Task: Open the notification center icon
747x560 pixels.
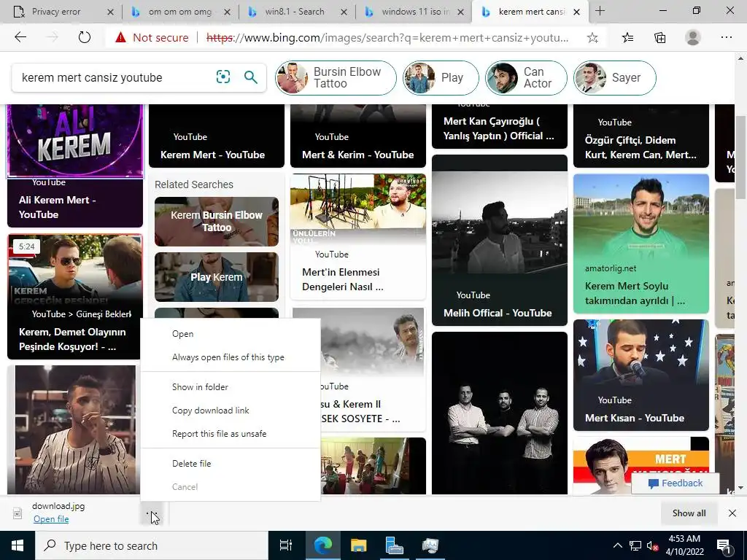Action: [x=723, y=545]
